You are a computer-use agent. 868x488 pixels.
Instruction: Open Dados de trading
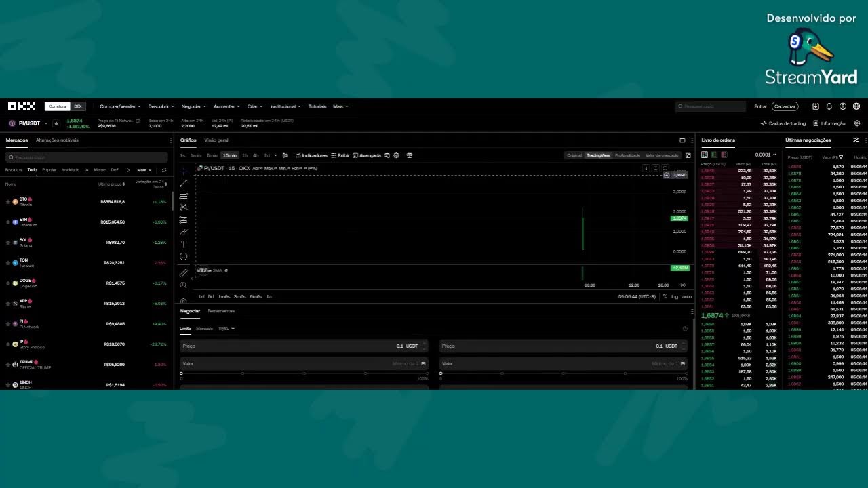pyautogui.click(x=783, y=123)
